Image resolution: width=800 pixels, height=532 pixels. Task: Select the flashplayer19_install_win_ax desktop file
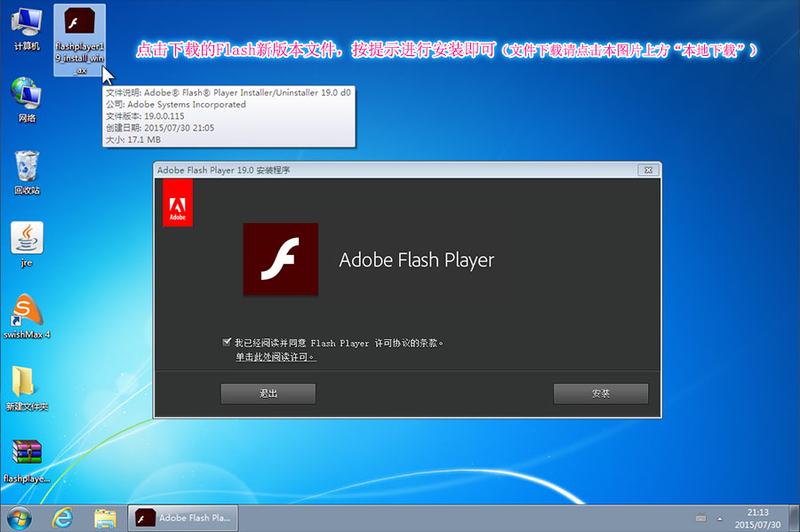pos(80,40)
